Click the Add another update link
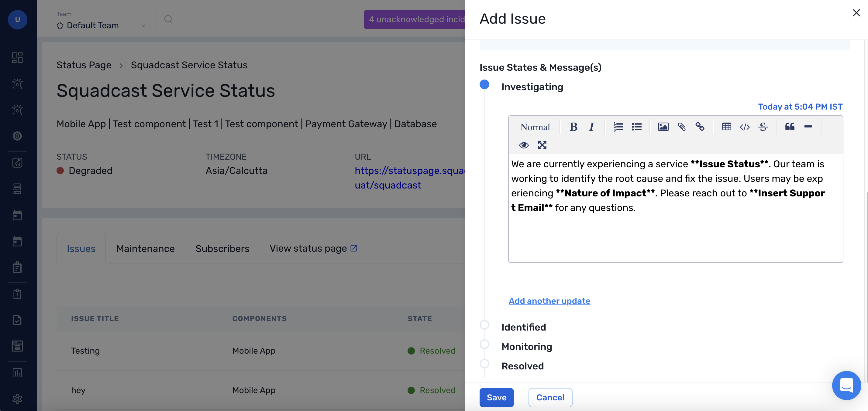 pyautogui.click(x=549, y=301)
